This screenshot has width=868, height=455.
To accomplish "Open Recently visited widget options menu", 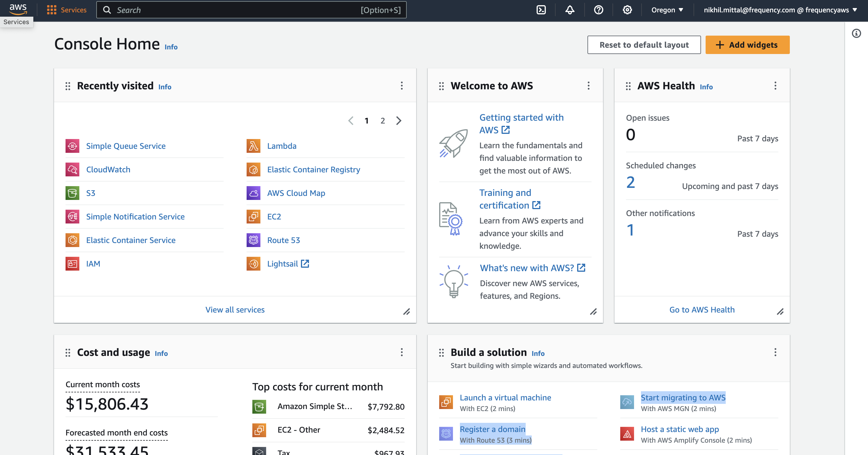I will click(402, 86).
